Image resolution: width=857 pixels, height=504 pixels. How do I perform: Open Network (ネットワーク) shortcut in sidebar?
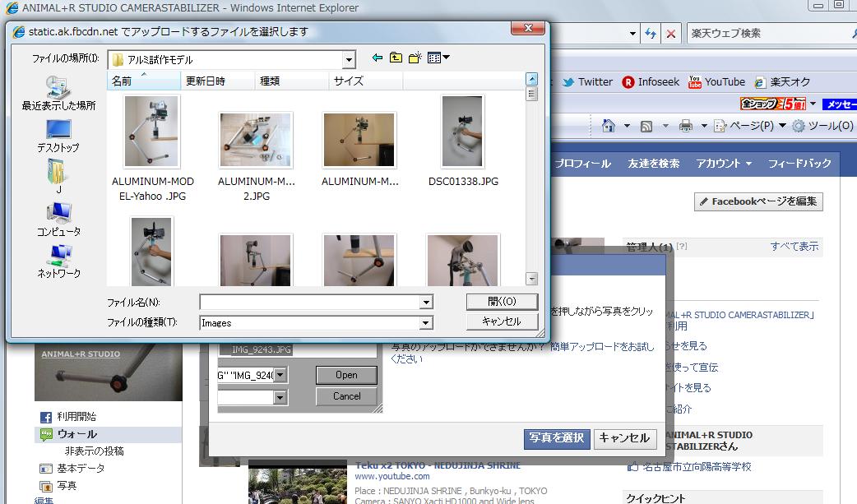(x=58, y=261)
